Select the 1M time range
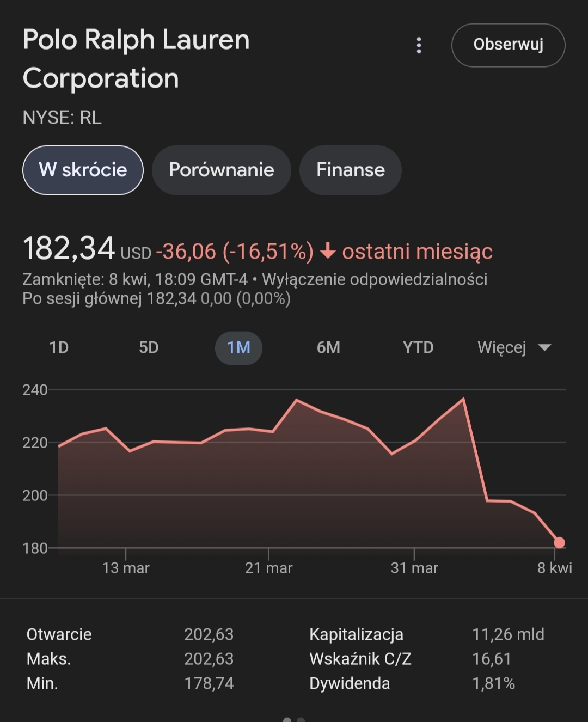The image size is (588, 722). [238, 347]
